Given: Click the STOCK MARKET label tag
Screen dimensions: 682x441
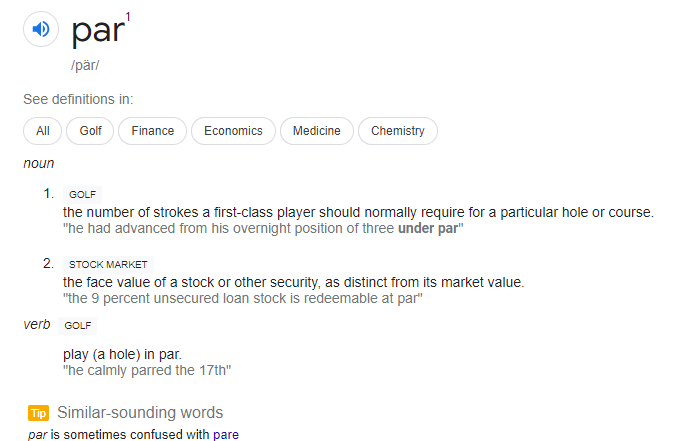Looking at the screenshot, I should tap(108, 265).
